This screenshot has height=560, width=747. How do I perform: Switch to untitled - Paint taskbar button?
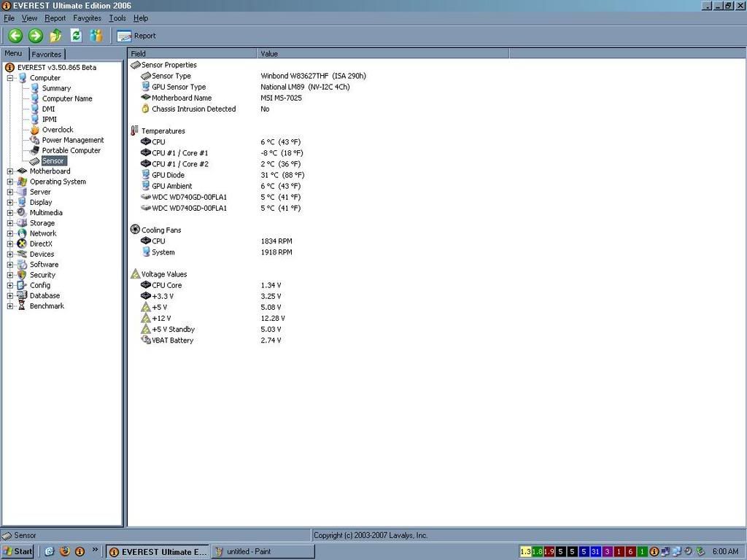pyautogui.click(x=263, y=551)
